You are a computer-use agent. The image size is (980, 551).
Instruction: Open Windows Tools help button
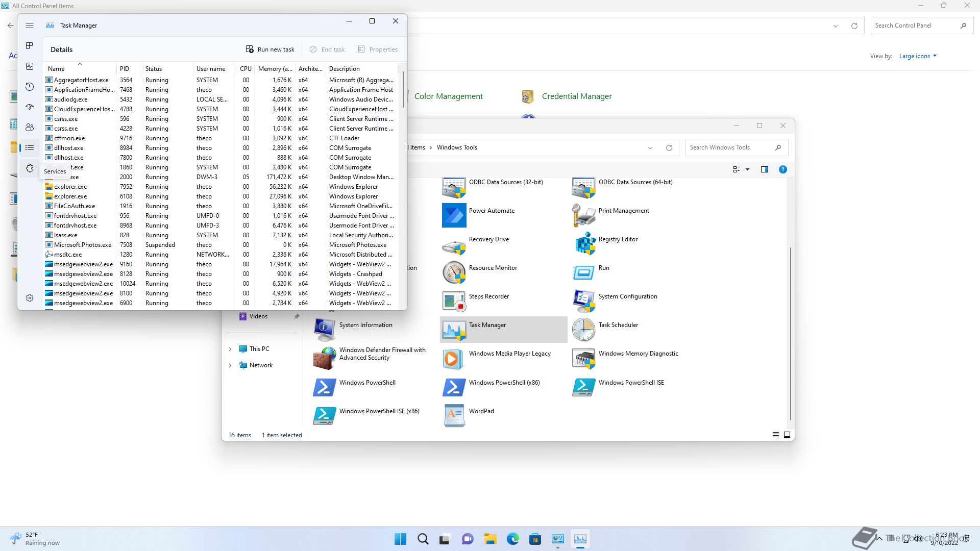[783, 169]
